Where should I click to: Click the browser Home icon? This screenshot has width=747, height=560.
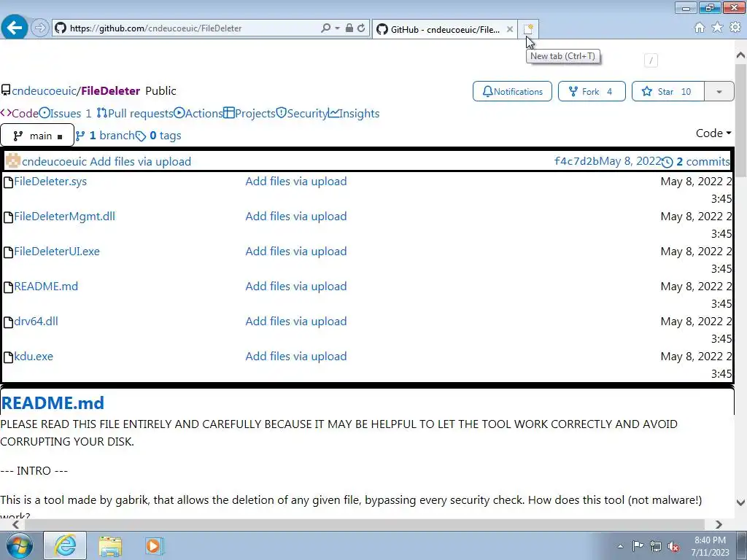pos(700,28)
